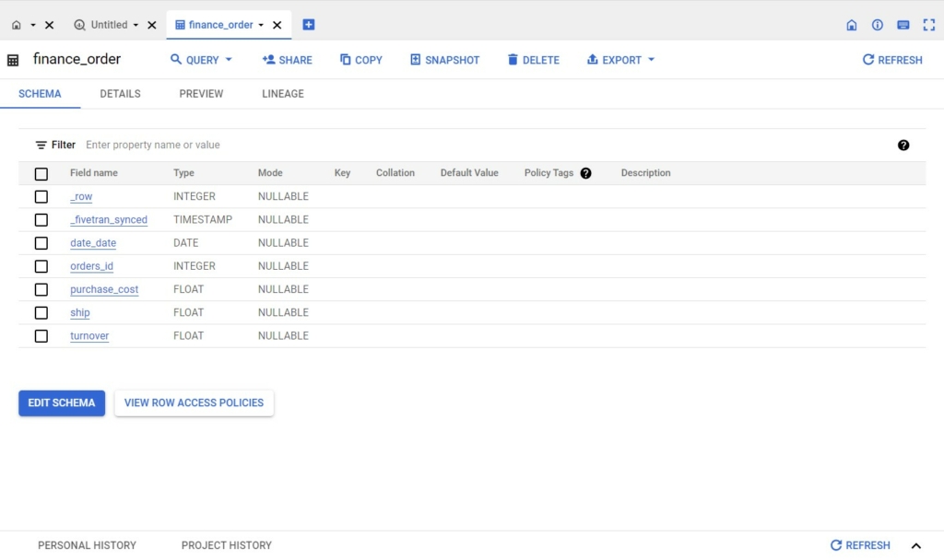The width and height of the screenshot is (944, 560).
Task: Click the TIMESTAMP type cell
Action: pyautogui.click(x=203, y=220)
